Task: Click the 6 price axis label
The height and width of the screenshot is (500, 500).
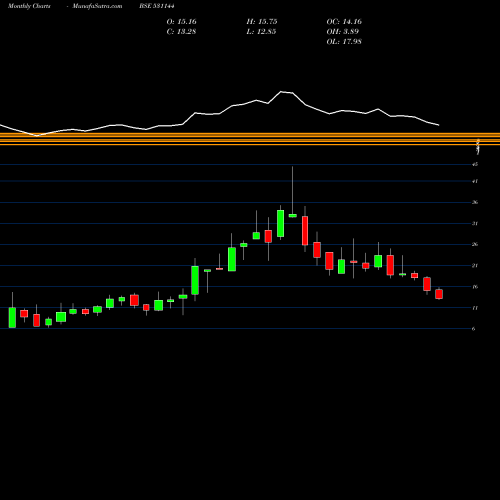Action: tap(474, 329)
